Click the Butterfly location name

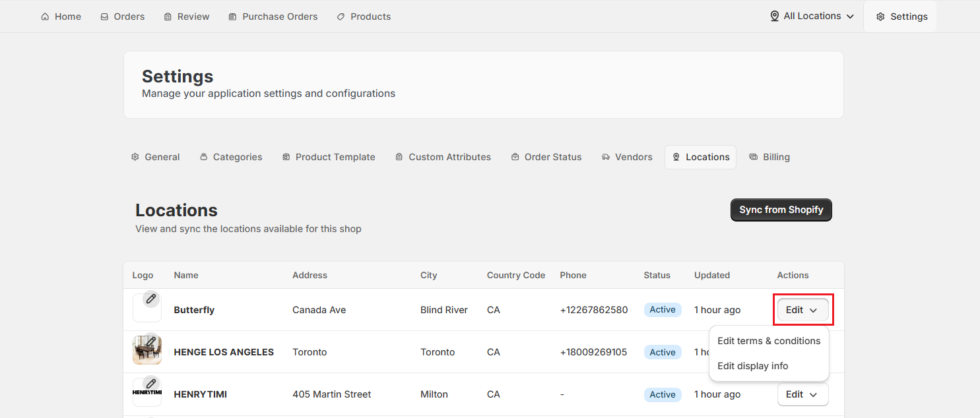tap(194, 310)
